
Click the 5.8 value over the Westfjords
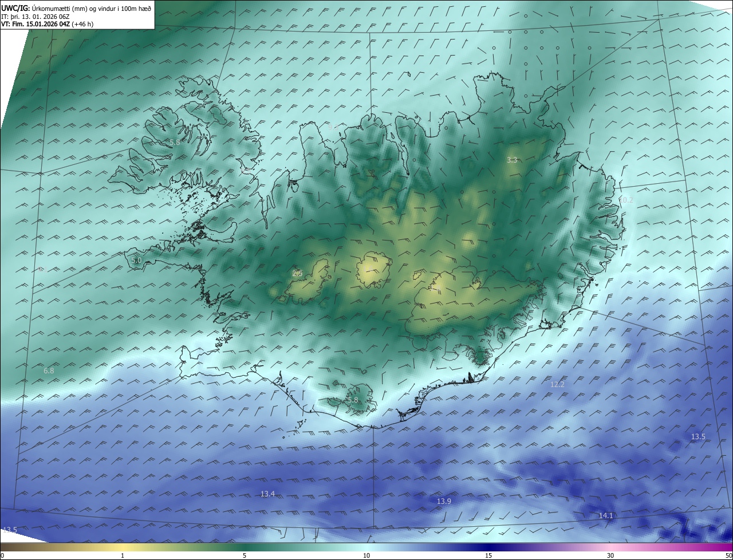(175, 141)
